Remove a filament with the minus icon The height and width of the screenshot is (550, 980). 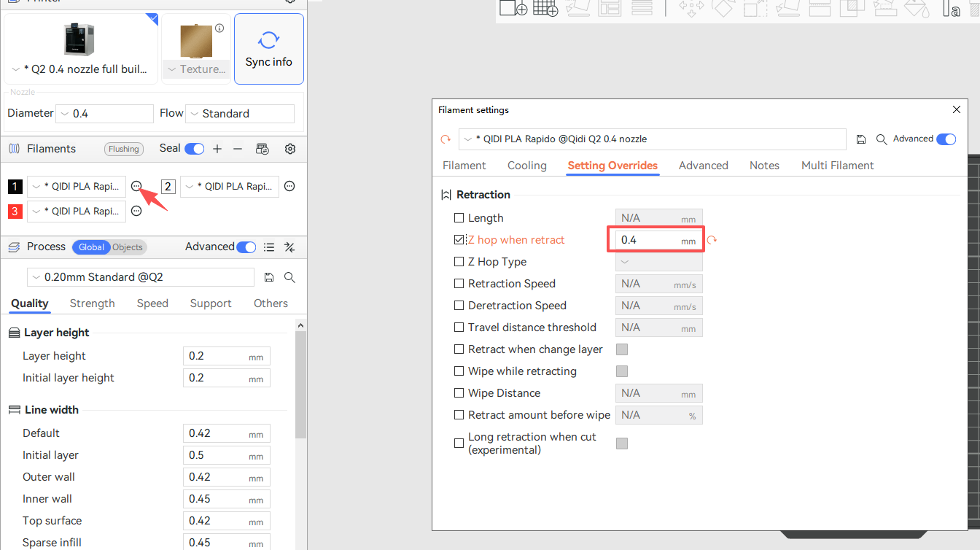click(238, 149)
